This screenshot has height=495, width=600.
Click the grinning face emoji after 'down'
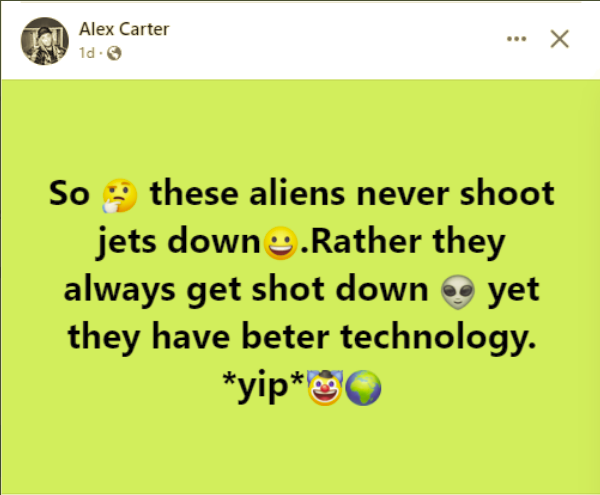[x=281, y=243]
